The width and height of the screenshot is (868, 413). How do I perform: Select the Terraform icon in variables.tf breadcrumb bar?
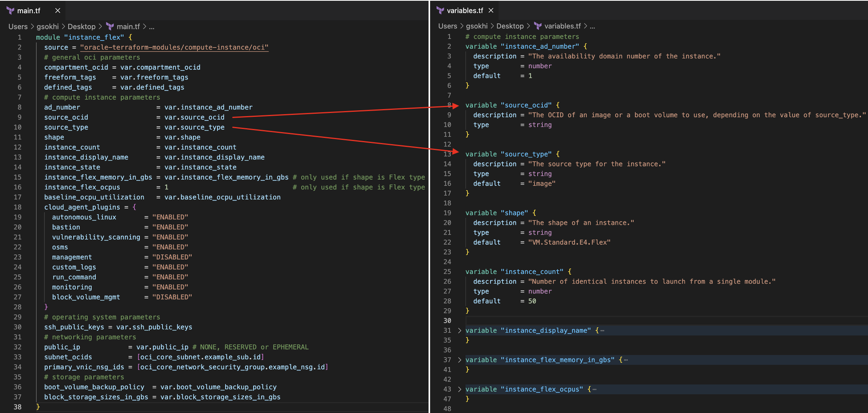click(x=537, y=26)
